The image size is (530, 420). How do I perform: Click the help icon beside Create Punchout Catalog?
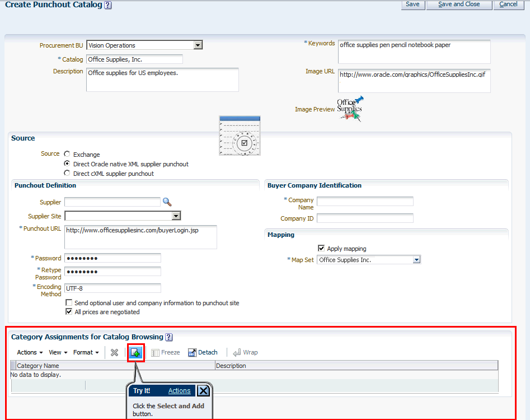click(106, 4)
